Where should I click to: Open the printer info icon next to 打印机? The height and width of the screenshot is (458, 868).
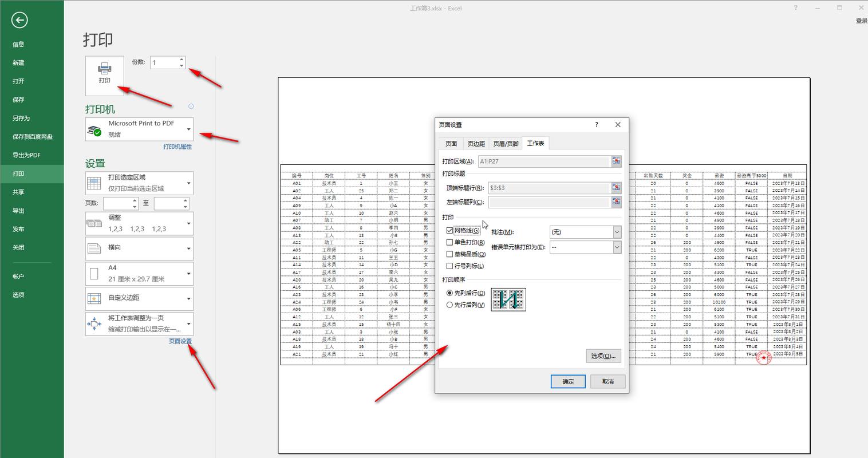click(191, 106)
